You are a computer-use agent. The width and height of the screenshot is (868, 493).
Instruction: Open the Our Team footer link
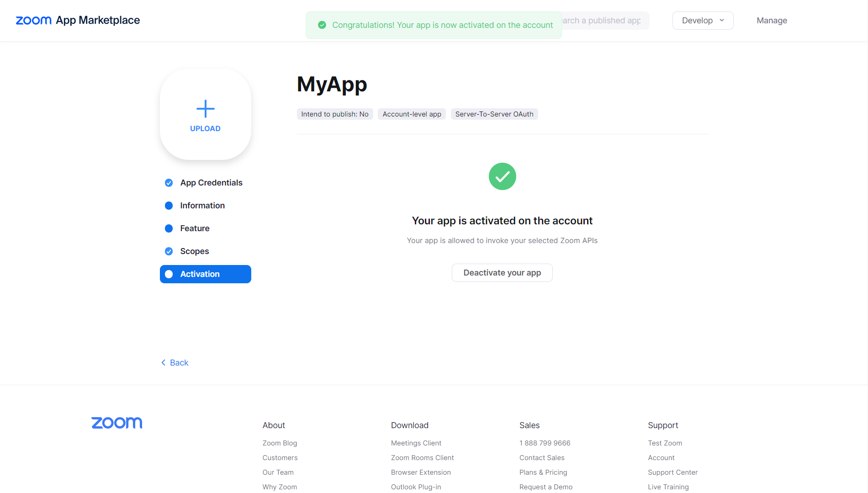[278, 472]
